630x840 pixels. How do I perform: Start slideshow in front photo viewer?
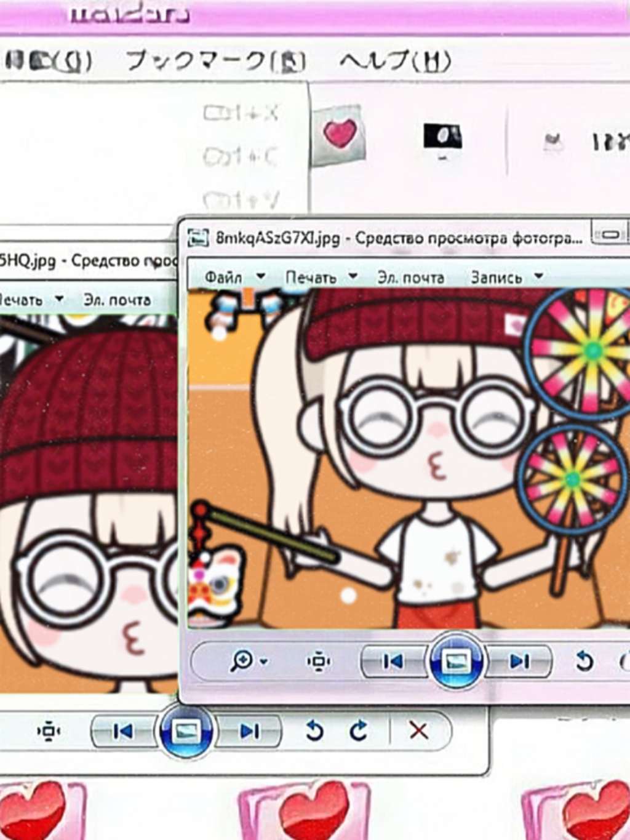[x=456, y=662]
